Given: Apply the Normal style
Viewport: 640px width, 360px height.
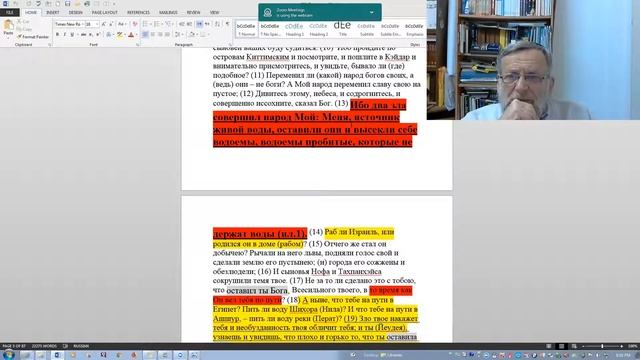Looking at the screenshot, I should pyautogui.click(x=246, y=29).
